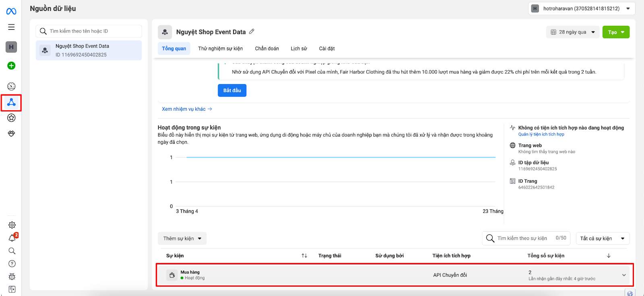Open the Chẩn đoán tab
Image resolution: width=644 pixels, height=296 pixels.
pos(267,49)
